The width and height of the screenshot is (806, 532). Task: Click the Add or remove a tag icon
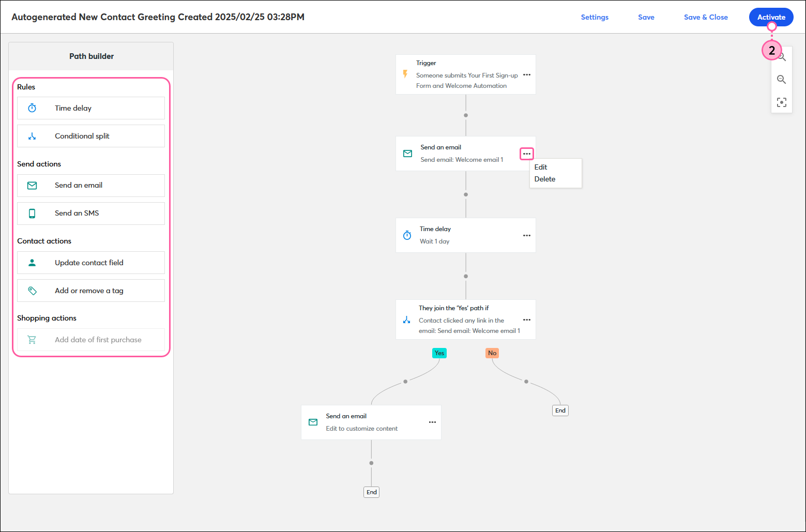[32, 291]
